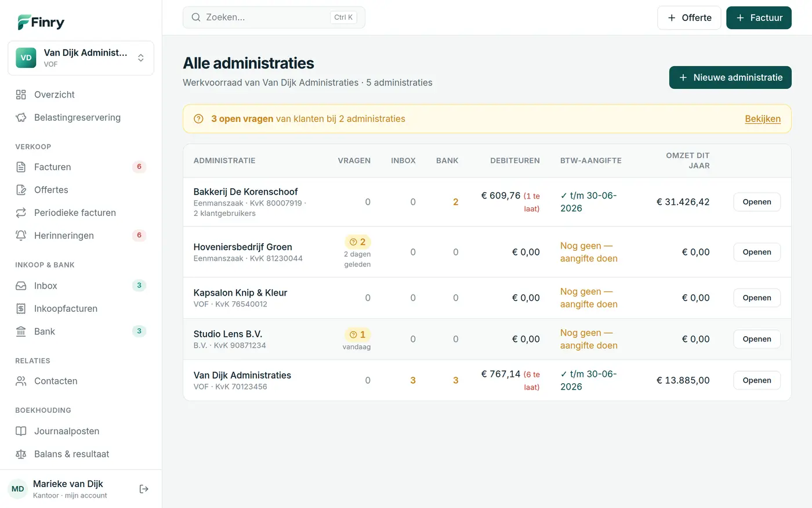Click the Bank building icon
812x508 pixels.
pos(21,332)
